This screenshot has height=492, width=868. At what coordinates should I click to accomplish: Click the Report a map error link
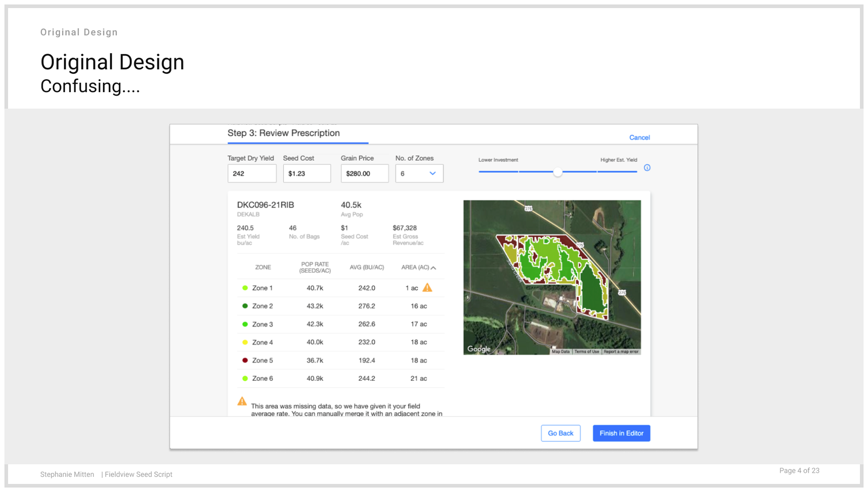point(621,351)
